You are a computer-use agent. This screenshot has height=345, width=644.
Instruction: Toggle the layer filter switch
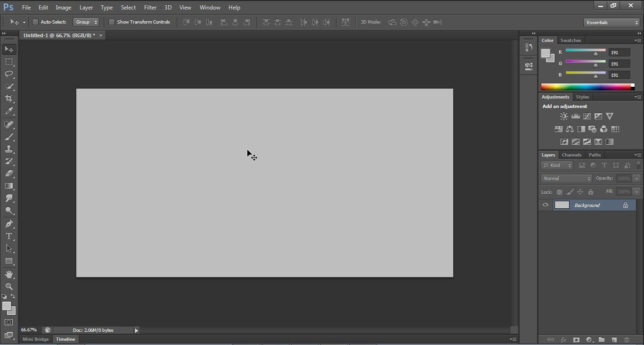639,165
